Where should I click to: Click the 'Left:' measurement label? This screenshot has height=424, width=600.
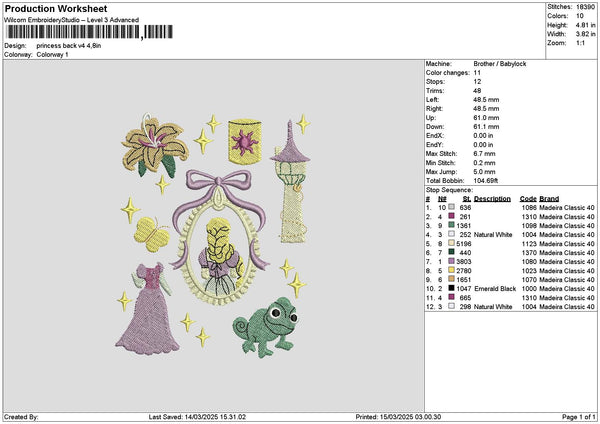point(433,100)
